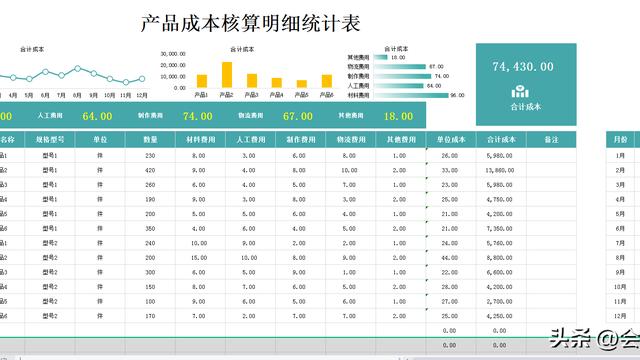Click 12月 in the month column
The width and height of the screenshot is (640, 360).
click(620, 316)
